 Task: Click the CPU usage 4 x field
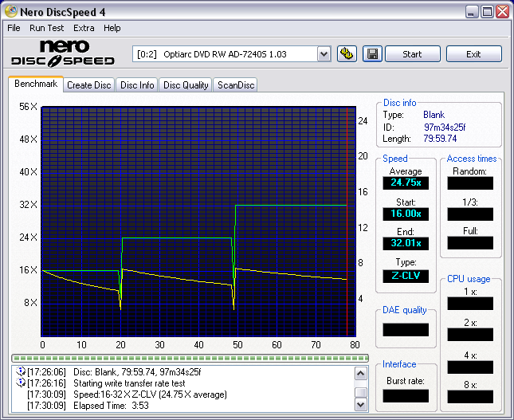[x=470, y=367]
